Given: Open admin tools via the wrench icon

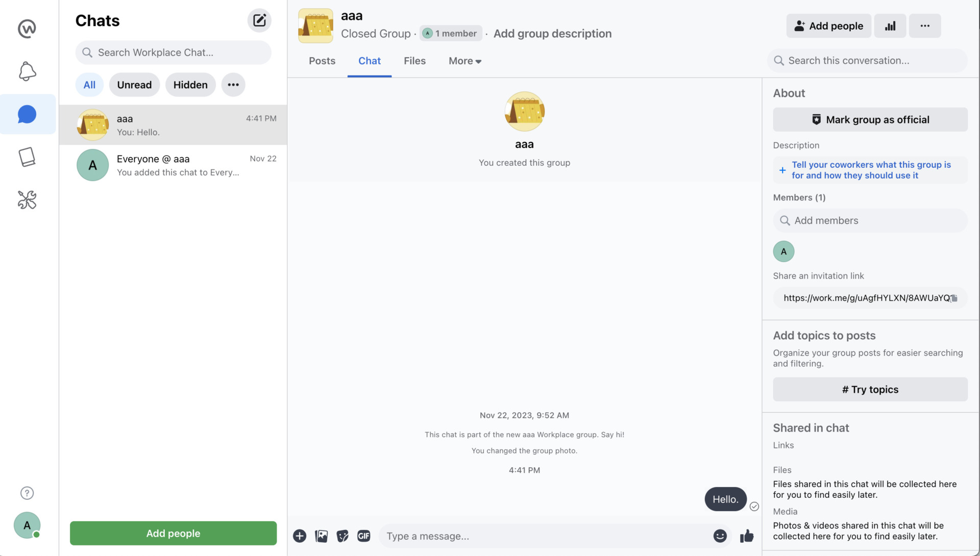Looking at the screenshot, I should pyautogui.click(x=27, y=200).
